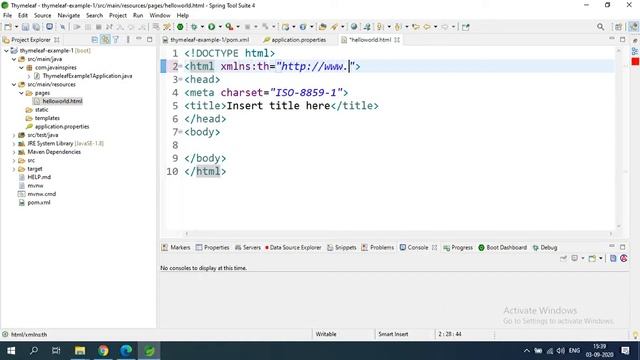The image size is (640, 360).
Task: Click the Open Web Browser globe icon
Action: tap(354, 27)
